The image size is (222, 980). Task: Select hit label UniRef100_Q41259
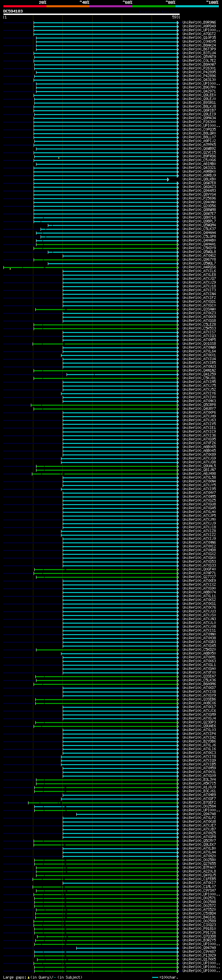click(199, 374)
